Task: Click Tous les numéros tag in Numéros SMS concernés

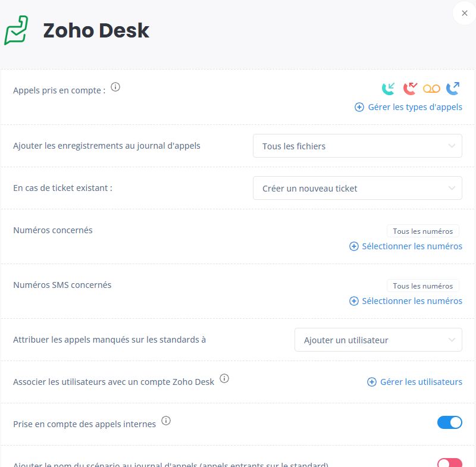Action: coord(423,286)
